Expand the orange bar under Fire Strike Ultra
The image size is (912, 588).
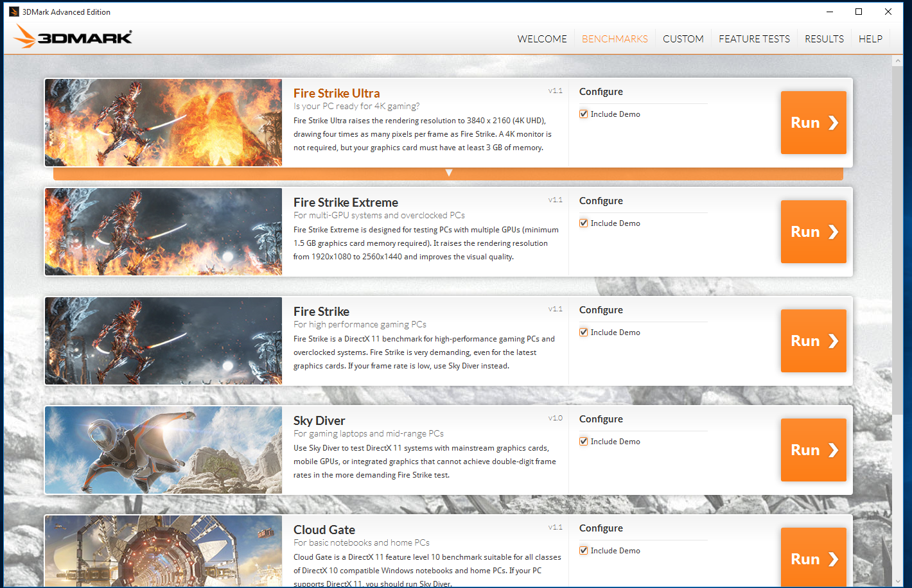click(448, 173)
